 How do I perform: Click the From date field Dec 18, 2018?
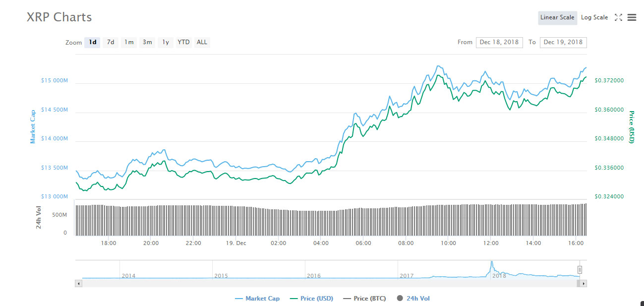499,42
